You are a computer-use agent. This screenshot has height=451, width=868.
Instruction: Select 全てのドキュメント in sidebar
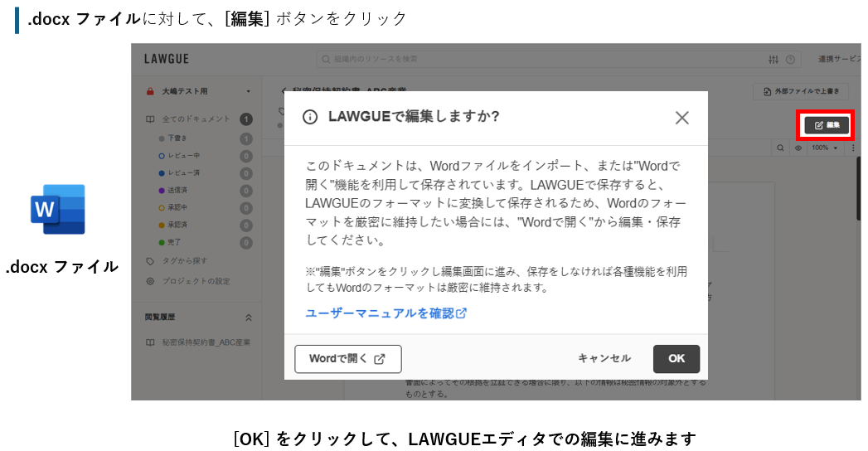click(196, 119)
